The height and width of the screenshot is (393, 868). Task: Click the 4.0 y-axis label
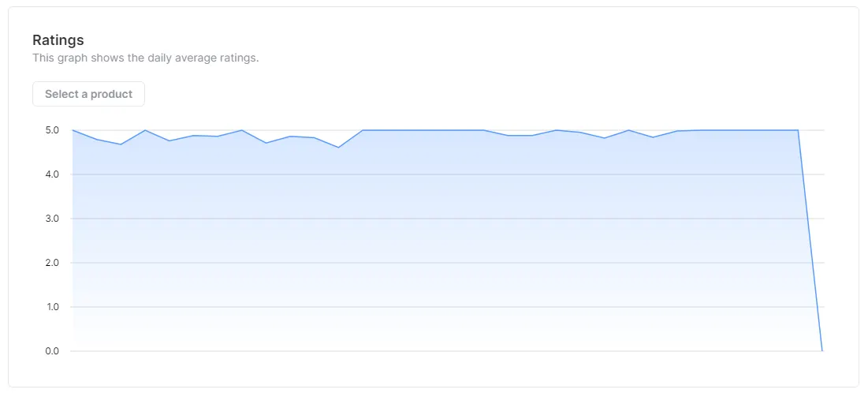click(53, 174)
